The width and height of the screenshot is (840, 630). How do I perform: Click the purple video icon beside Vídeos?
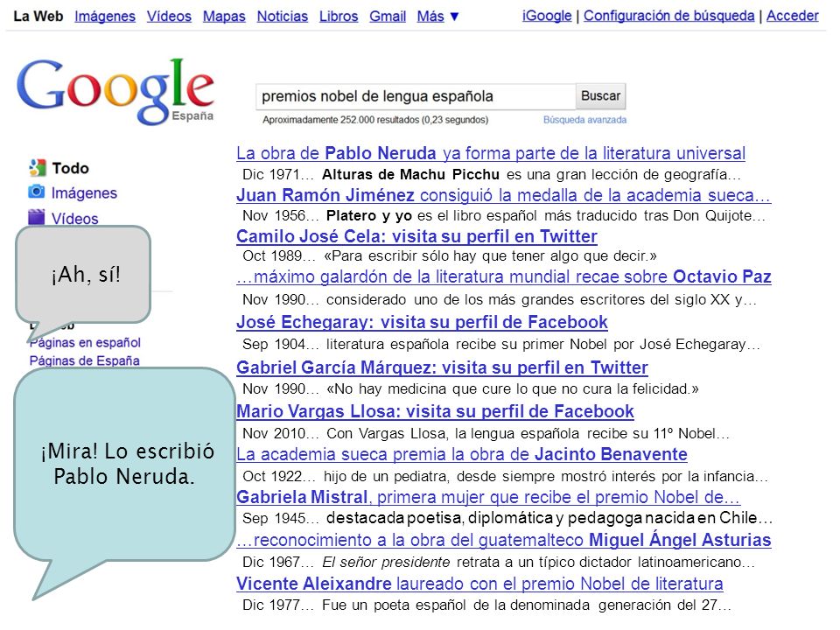(x=37, y=216)
